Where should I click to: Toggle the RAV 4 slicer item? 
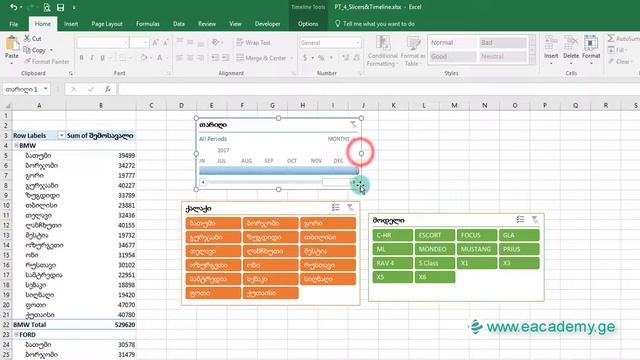click(x=393, y=263)
